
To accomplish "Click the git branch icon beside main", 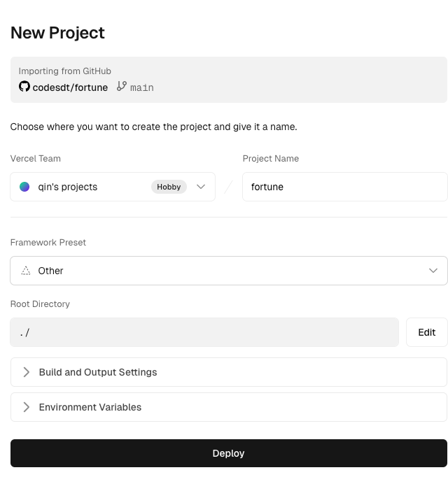I will click(x=122, y=86).
